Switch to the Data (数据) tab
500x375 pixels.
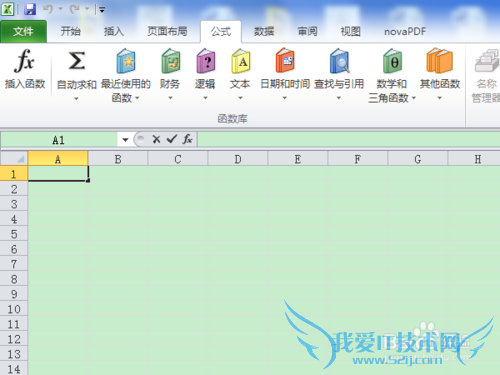264,31
